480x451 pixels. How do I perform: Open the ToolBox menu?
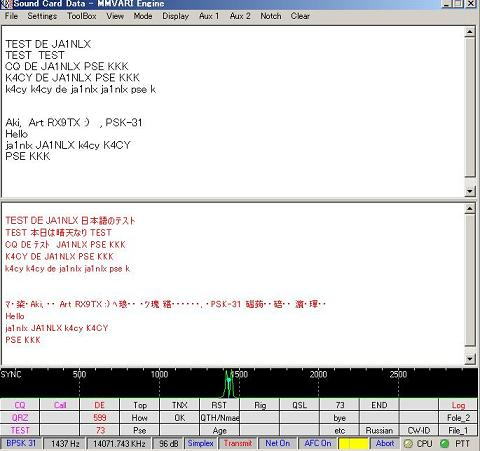pyautogui.click(x=82, y=16)
